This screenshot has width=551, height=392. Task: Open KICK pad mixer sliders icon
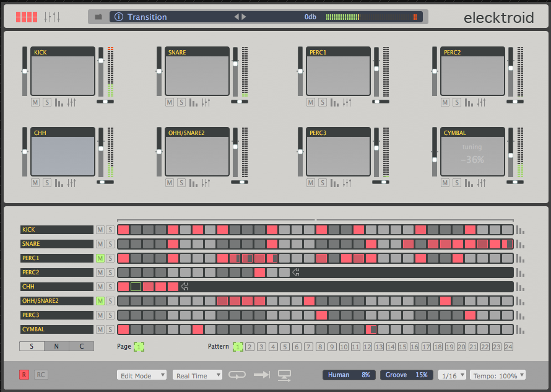pyautogui.click(x=71, y=102)
